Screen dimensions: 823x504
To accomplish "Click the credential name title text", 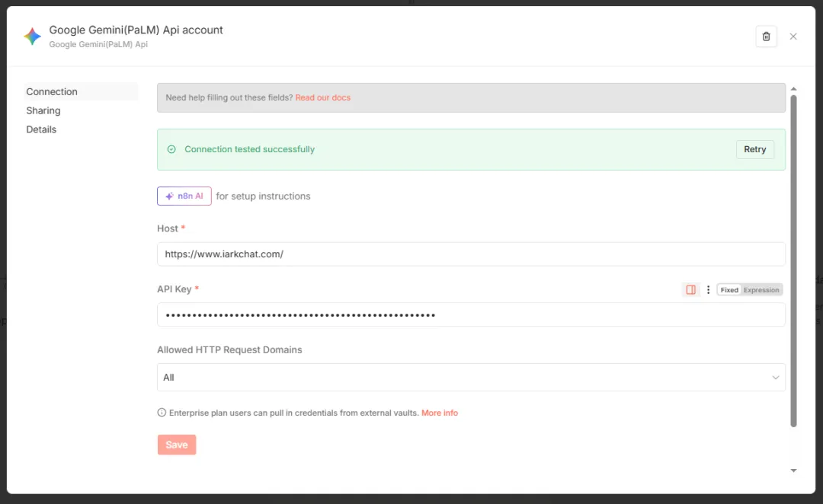I will tap(136, 30).
